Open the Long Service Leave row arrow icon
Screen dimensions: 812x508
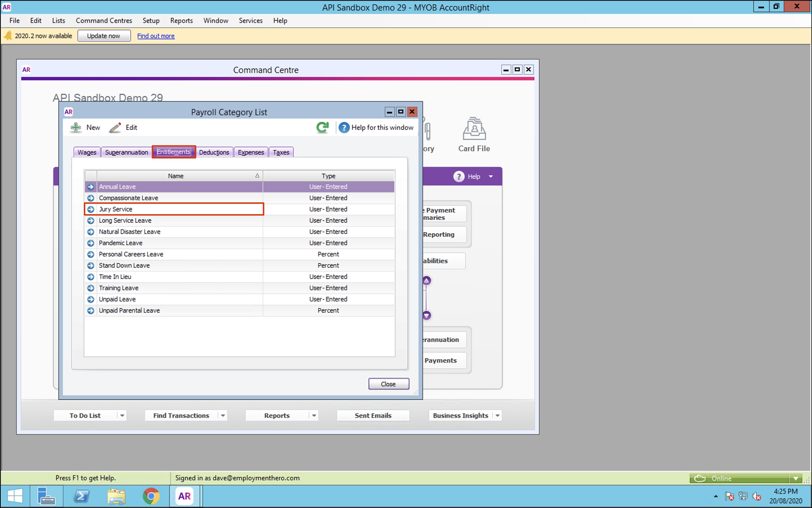[91, 220]
